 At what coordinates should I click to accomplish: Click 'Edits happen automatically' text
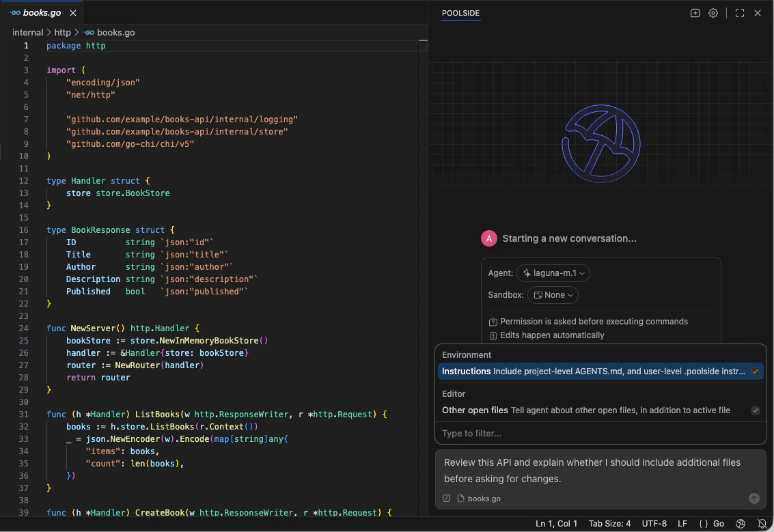click(552, 335)
